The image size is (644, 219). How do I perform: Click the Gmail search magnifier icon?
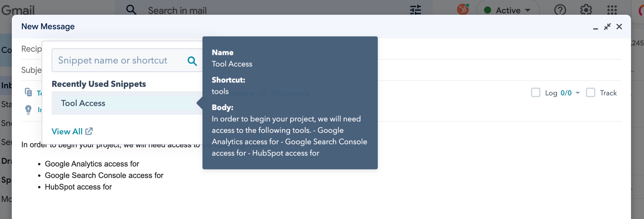[x=131, y=10]
